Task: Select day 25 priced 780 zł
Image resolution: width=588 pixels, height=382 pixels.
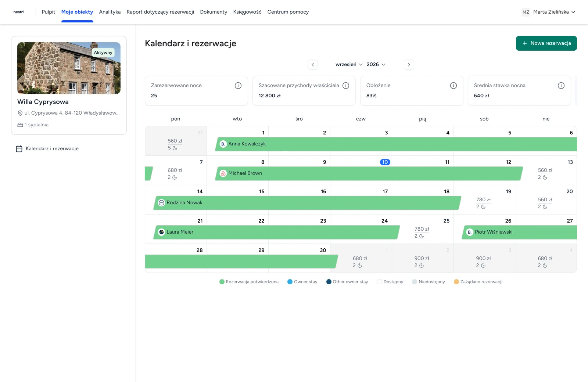Action: click(422, 229)
